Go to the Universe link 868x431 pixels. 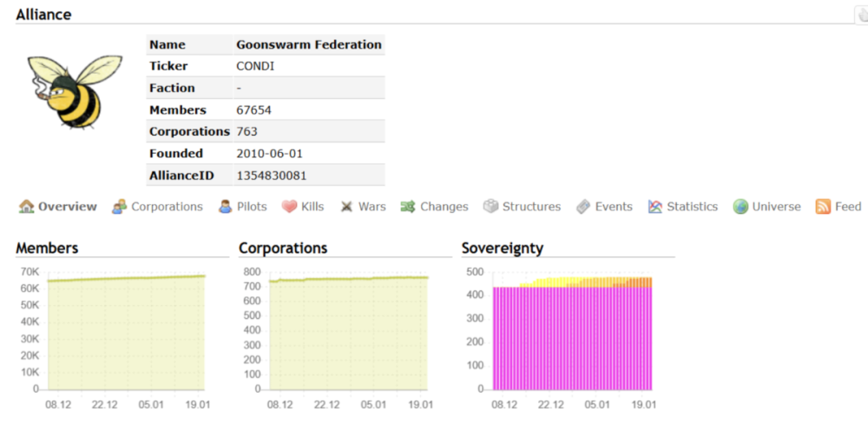[x=776, y=207]
